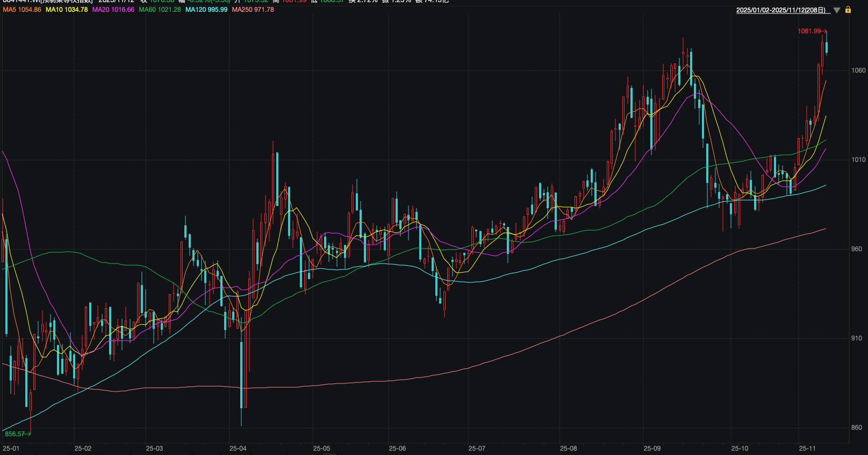Select the MA120 indicator label
Image resolution: width=868 pixels, height=455 pixels.
206,10
